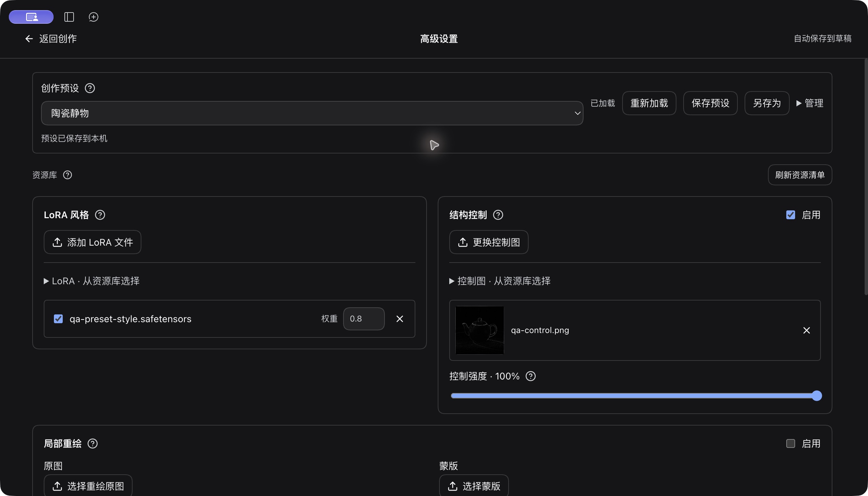Show help for 局部重绘
Viewport: 868px width, 496px height.
point(93,443)
